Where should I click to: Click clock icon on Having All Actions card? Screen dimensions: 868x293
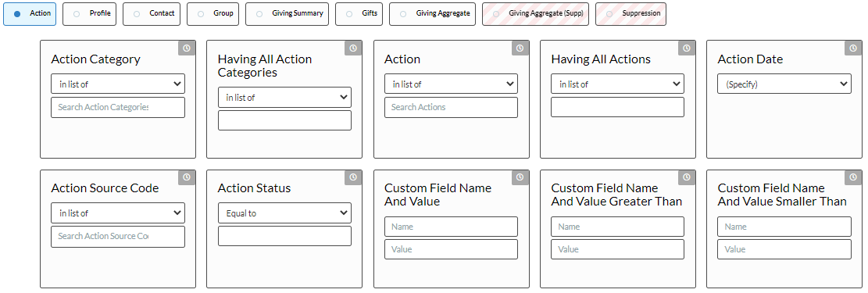[687, 48]
